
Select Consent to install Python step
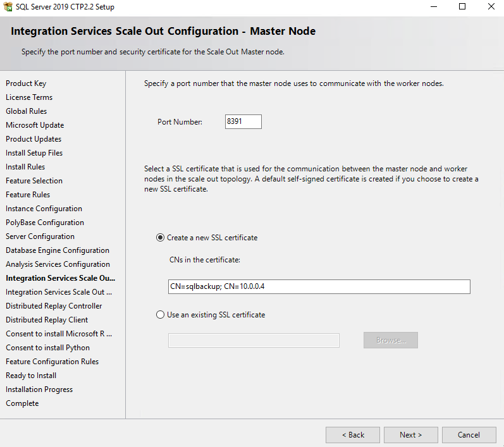tap(47, 348)
